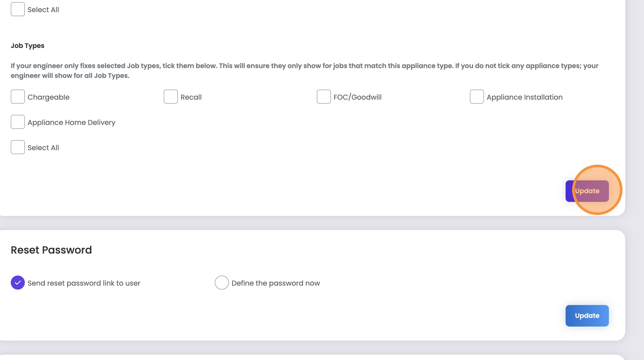This screenshot has width=644, height=360.
Task: Click the FOC/Goodwill label text
Action: [357, 97]
